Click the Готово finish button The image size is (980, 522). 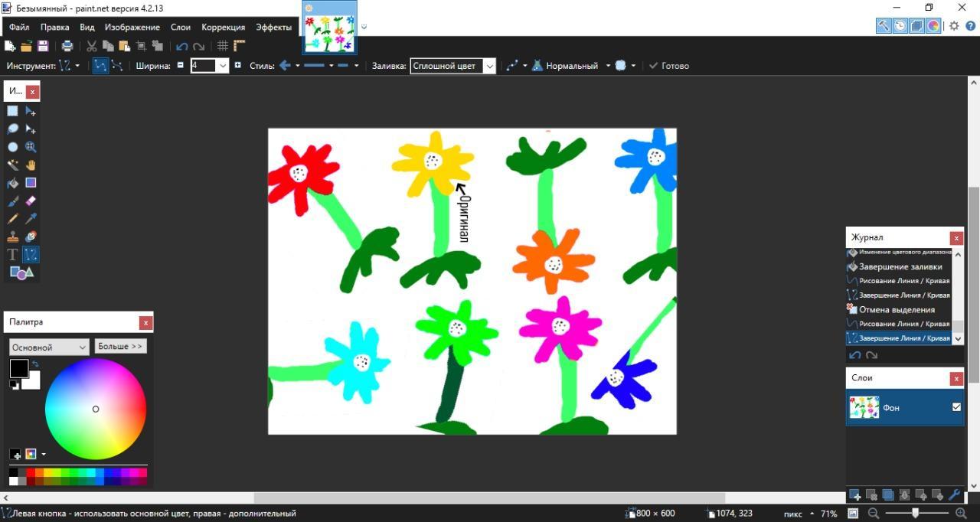668,66
